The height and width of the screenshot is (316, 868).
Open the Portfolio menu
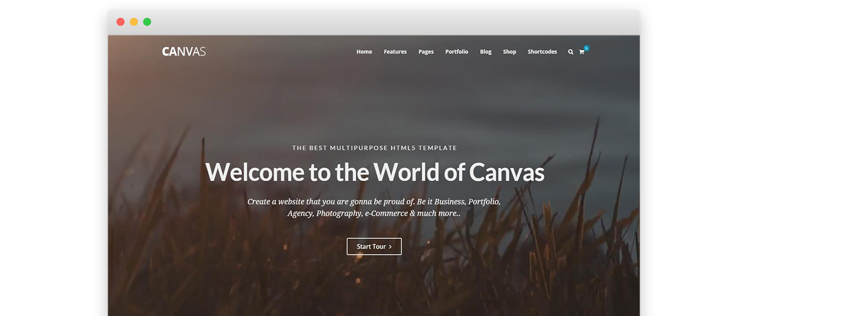[x=457, y=52]
